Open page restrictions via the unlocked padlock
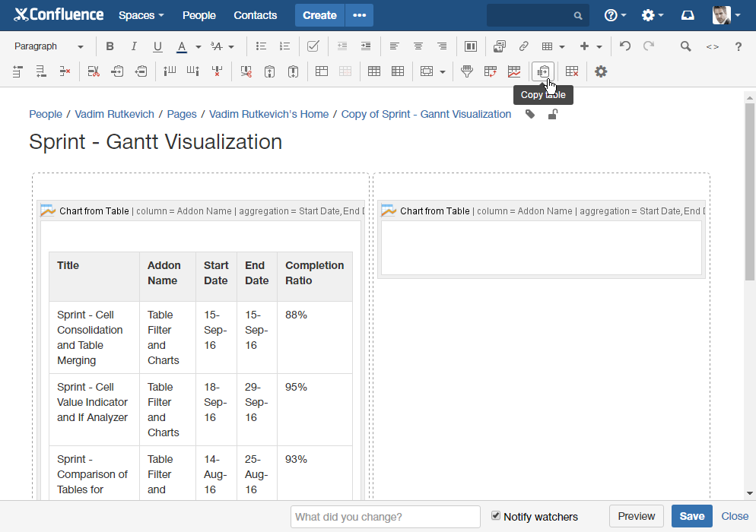The width and height of the screenshot is (756, 532). coord(553,114)
